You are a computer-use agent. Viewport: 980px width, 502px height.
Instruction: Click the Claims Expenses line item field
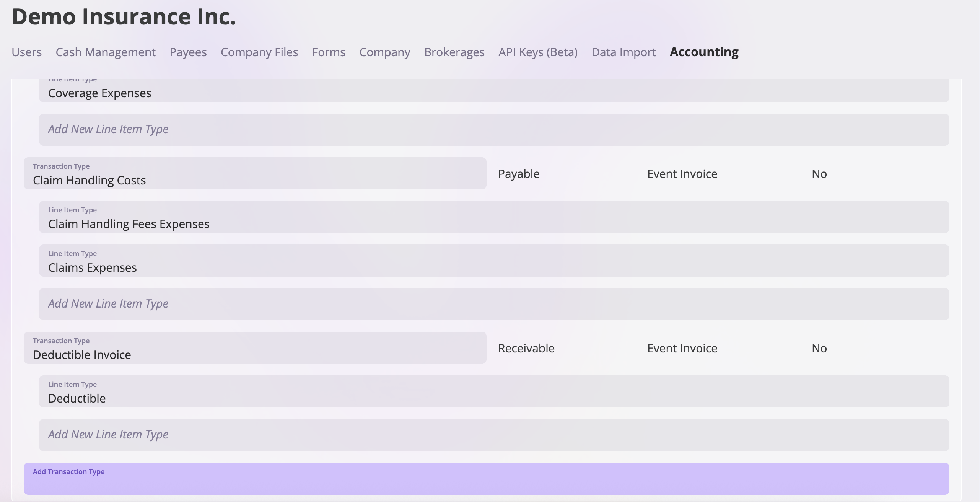coord(493,261)
